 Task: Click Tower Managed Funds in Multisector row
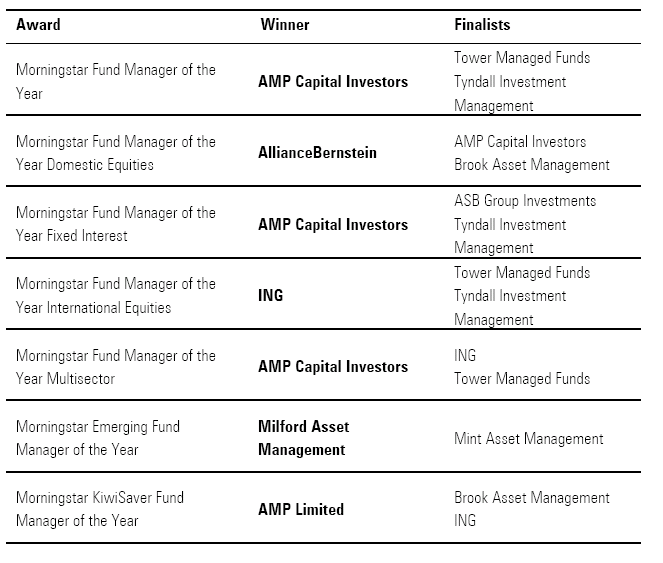coord(522,379)
